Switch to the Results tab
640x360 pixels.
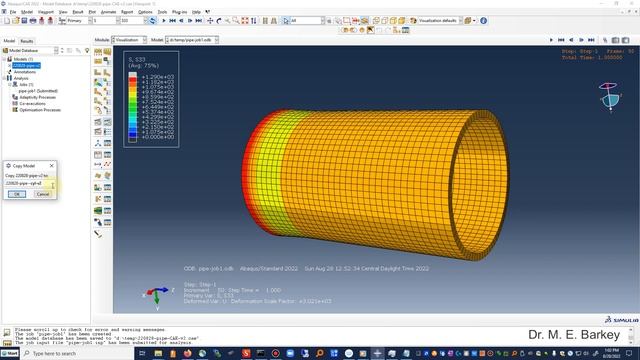pos(27,41)
